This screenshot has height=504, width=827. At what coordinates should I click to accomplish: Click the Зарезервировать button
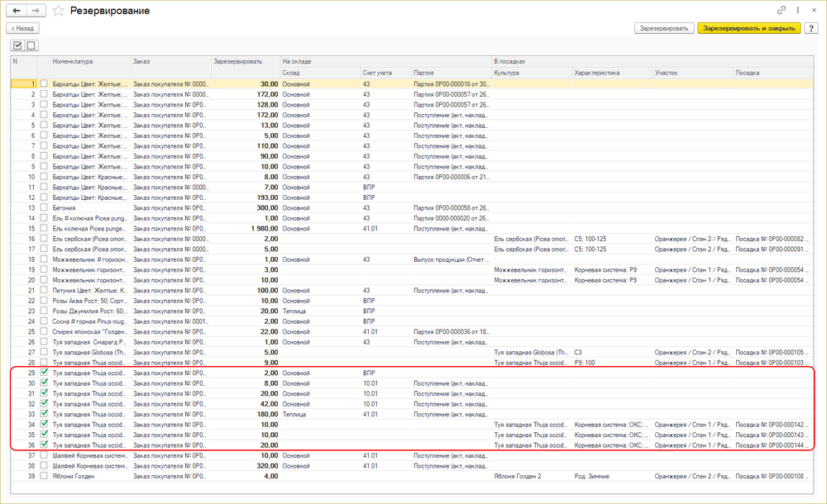point(664,28)
